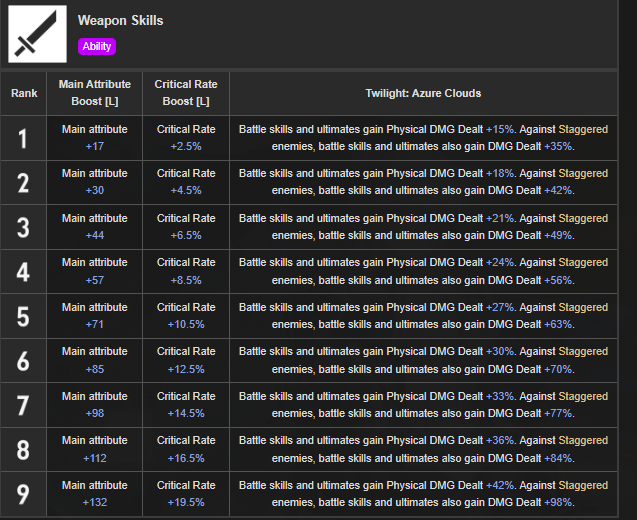
Task: Select the Main Attribute Boost [L] header
Action: [x=95, y=93]
